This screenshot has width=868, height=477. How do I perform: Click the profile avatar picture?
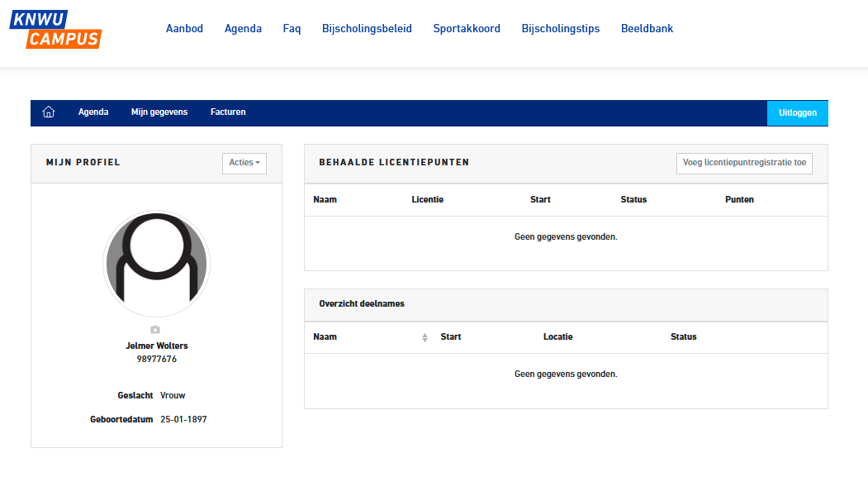[156, 265]
